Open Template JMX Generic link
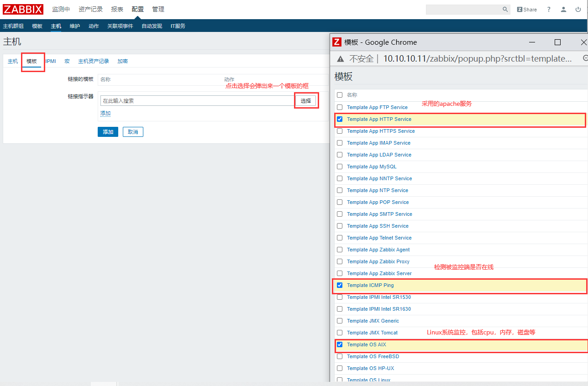588x386 pixels. pyautogui.click(x=373, y=321)
